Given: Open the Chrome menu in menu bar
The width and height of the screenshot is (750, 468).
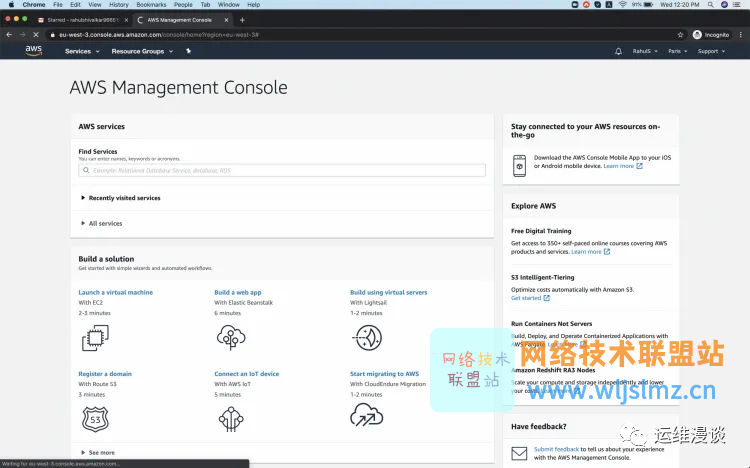Looking at the screenshot, I should [33, 4].
